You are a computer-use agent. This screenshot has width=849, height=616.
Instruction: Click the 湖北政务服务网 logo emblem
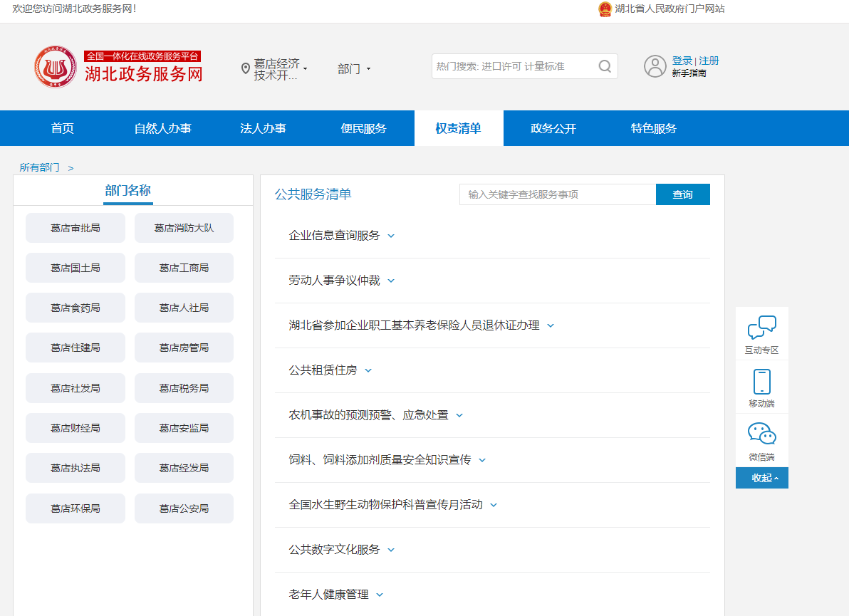pos(55,67)
